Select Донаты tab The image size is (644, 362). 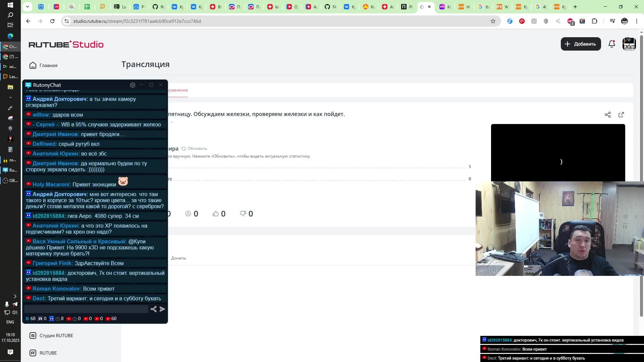(178, 258)
